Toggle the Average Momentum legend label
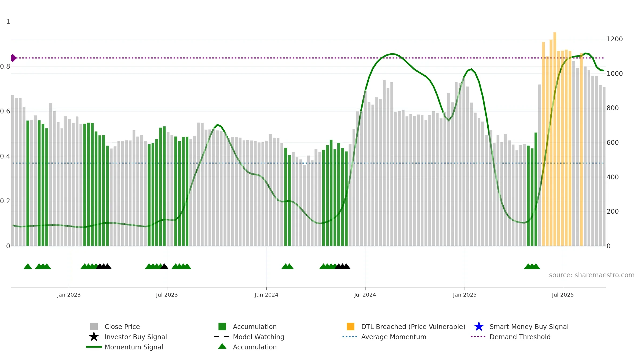 click(x=394, y=337)
